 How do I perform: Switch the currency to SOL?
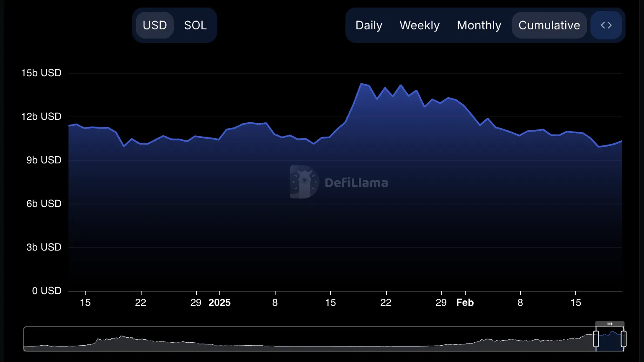point(195,25)
